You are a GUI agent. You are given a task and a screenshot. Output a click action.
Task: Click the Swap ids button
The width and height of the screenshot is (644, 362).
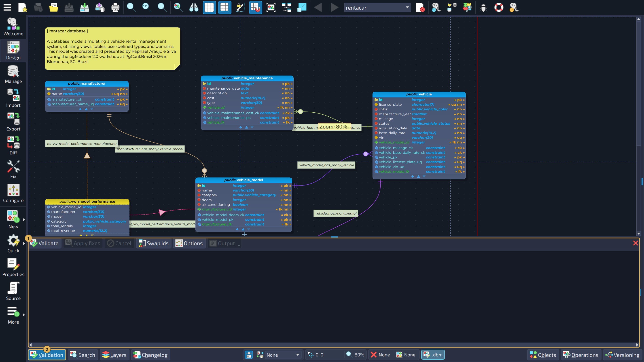pyautogui.click(x=154, y=243)
